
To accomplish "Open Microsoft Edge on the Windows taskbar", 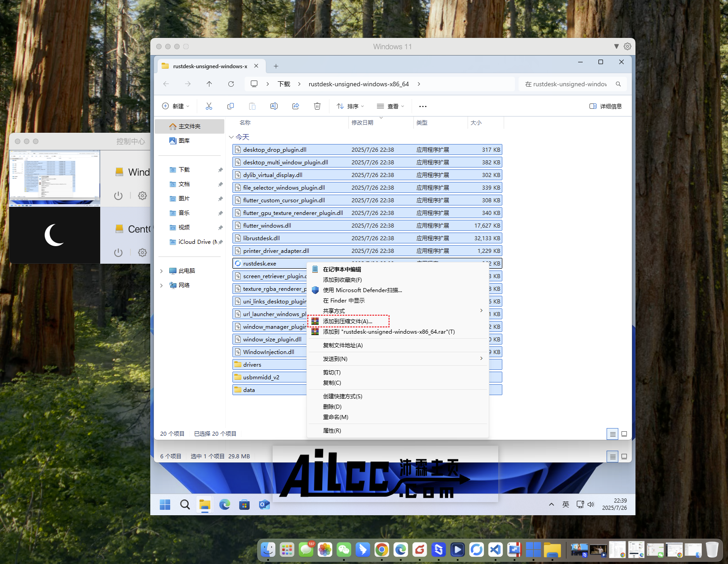I will click(225, 504).
